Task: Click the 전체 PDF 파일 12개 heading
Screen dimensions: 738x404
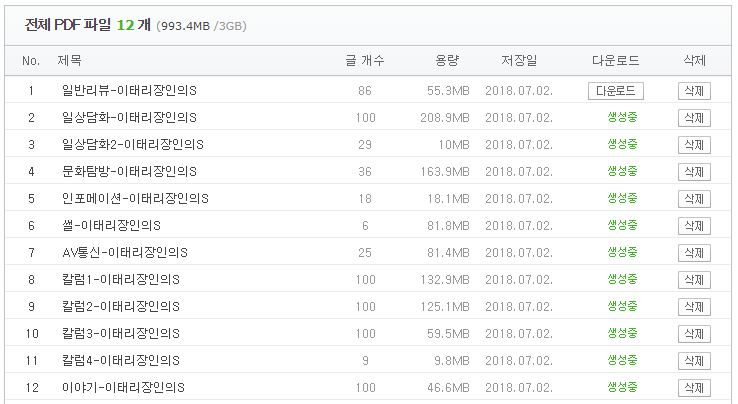Action: point(88,25)
